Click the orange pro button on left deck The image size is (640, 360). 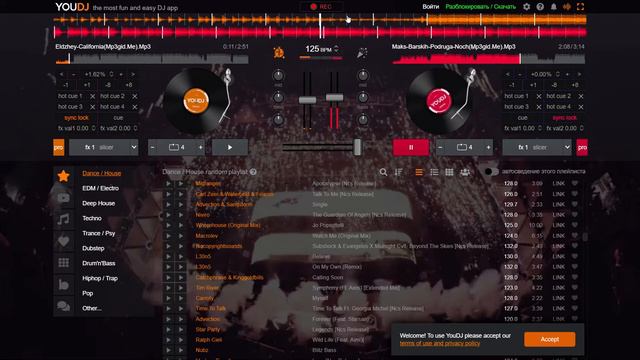59,147
